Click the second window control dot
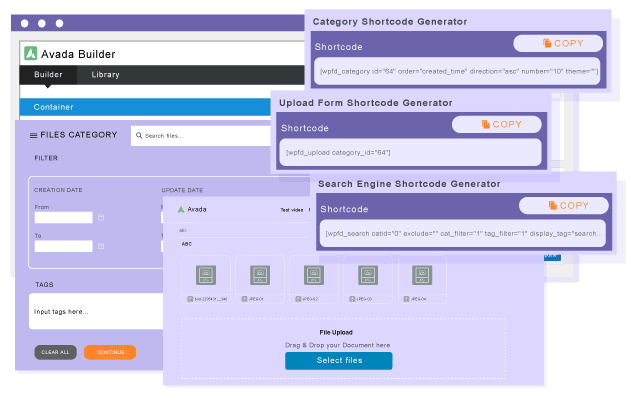Viewport: 630px width, 396px height. 42,24
